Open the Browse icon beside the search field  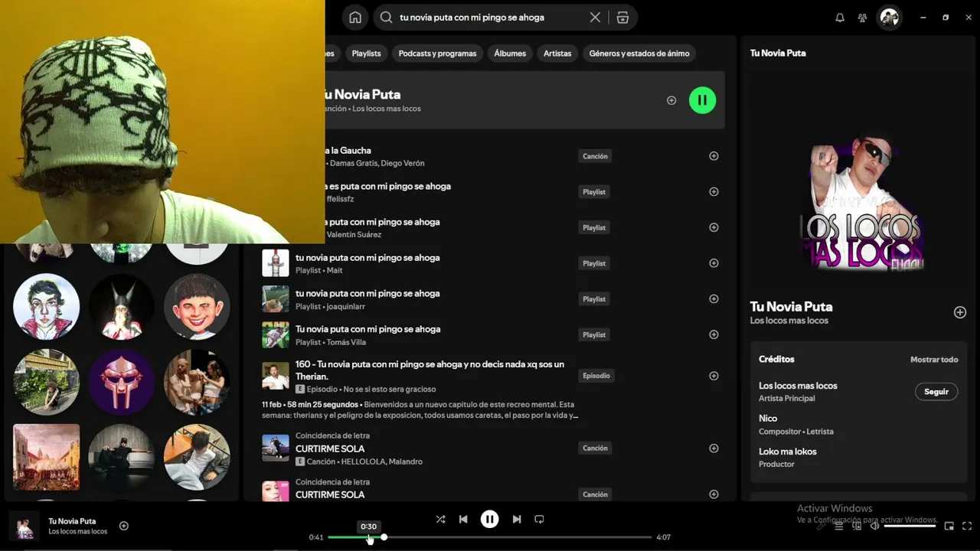(x=622, y=18)
